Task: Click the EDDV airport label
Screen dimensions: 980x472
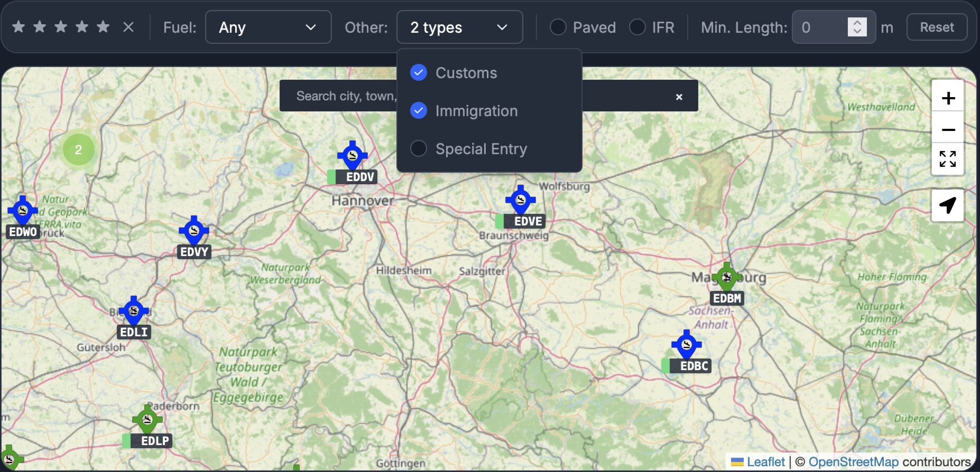Action: (352, 177)
